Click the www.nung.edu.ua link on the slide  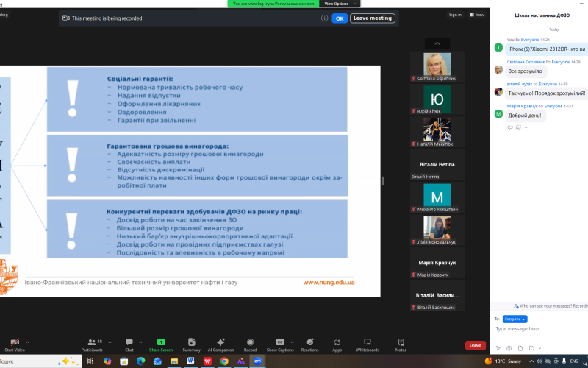point(329,283)
